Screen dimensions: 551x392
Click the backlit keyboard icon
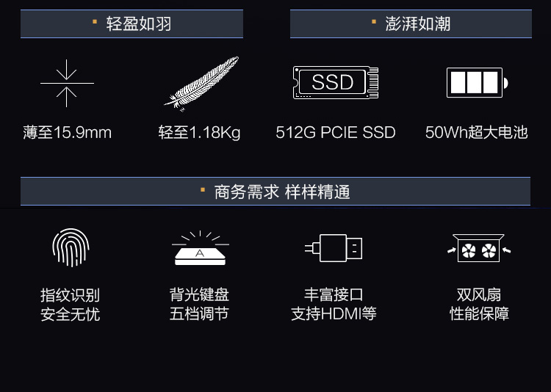tap(201, 248)
